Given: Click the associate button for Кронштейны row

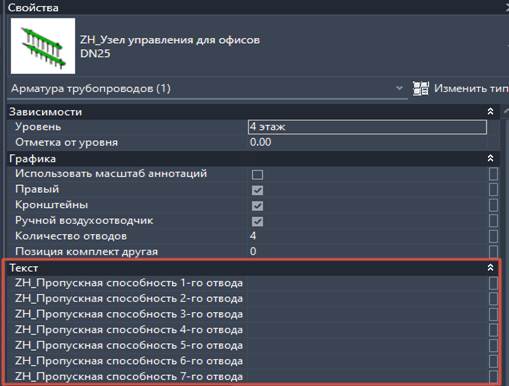Looking at the screenshot, I should pos(493,205).
